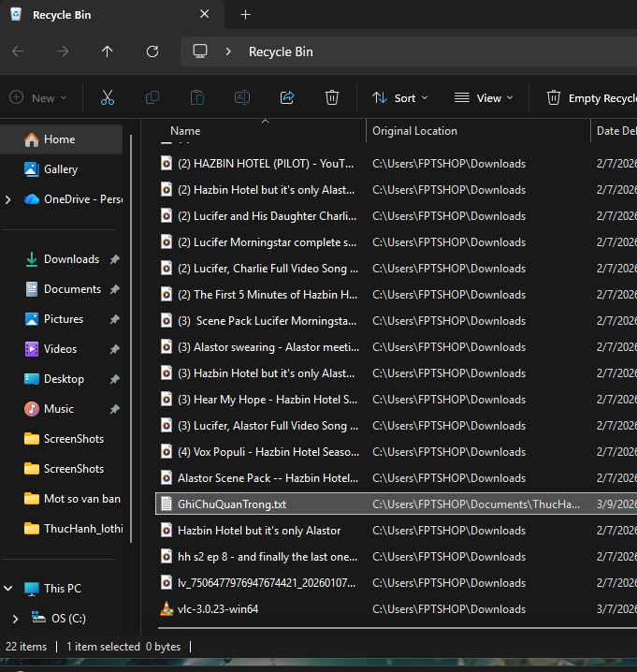
Task: Click the Copy icon in toolbar
Action: click(x=152, y=97)
